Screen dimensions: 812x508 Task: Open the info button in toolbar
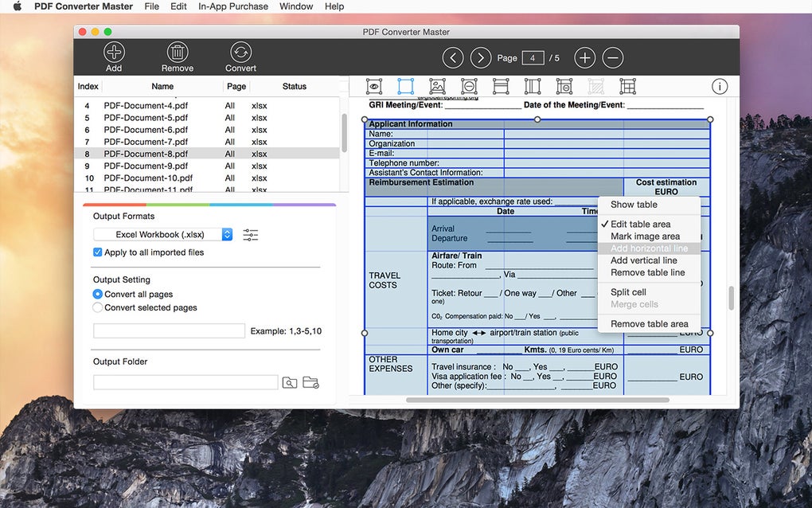(719, 87)
